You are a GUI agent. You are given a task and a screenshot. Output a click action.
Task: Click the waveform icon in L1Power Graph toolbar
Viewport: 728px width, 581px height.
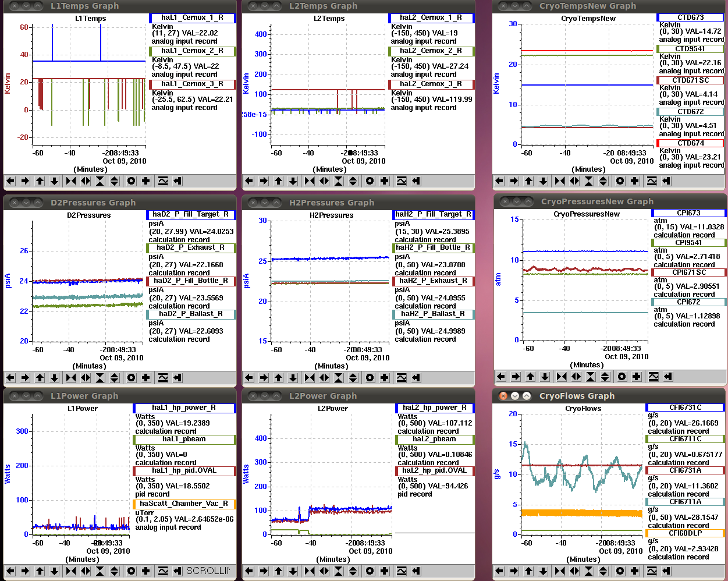coord(163,571)
